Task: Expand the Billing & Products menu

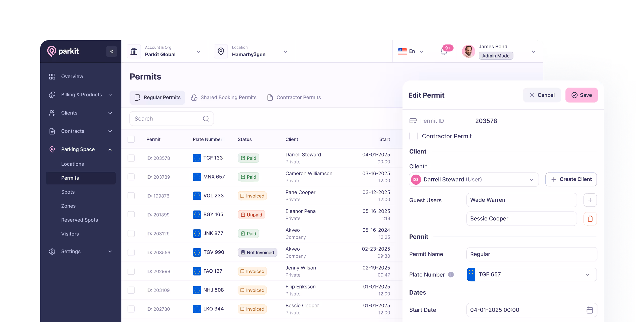Action: pos(110,95)
